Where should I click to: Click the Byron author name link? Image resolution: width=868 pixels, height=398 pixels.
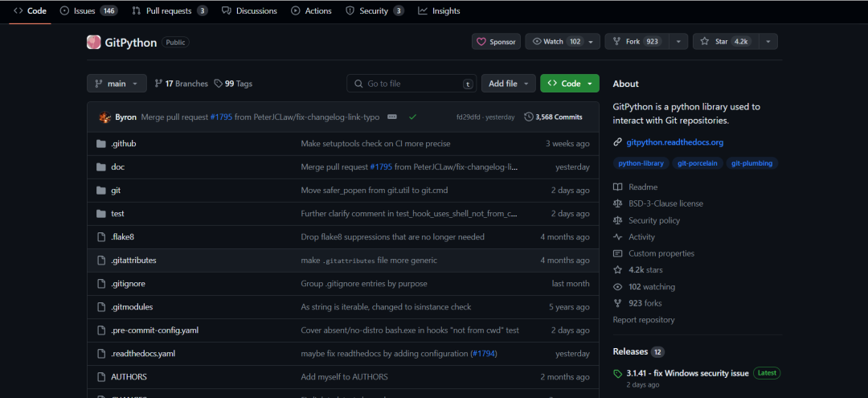click(125, 117)
